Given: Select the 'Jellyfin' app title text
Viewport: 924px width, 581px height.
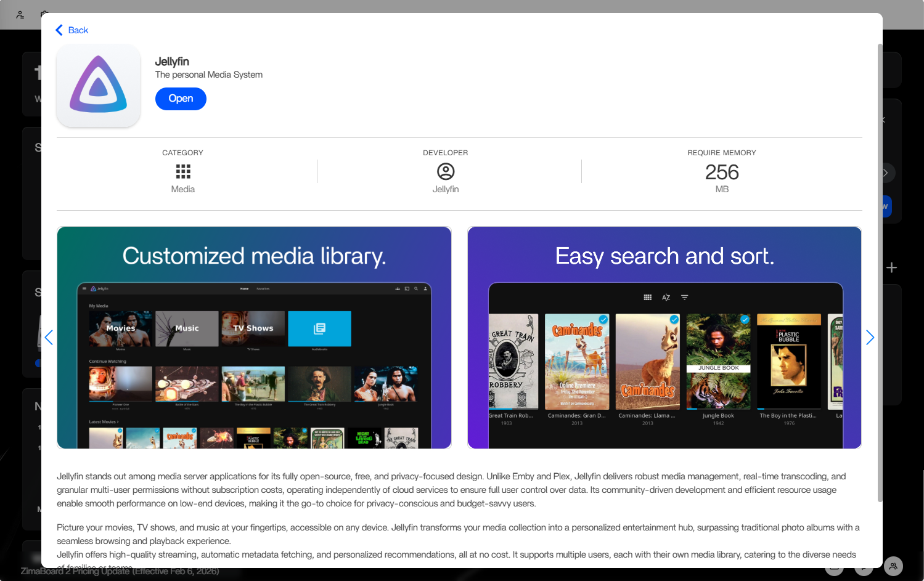Looking at the screenshot, I should pos(172,62).
